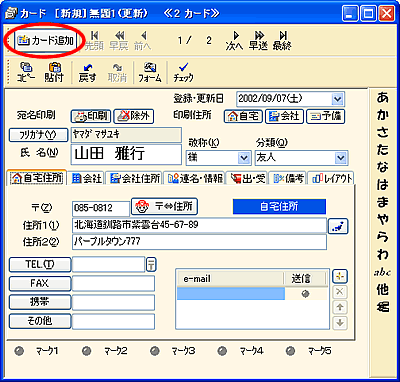Click the 印刷 print button
The image size is (400, 382).
(91, 116)
